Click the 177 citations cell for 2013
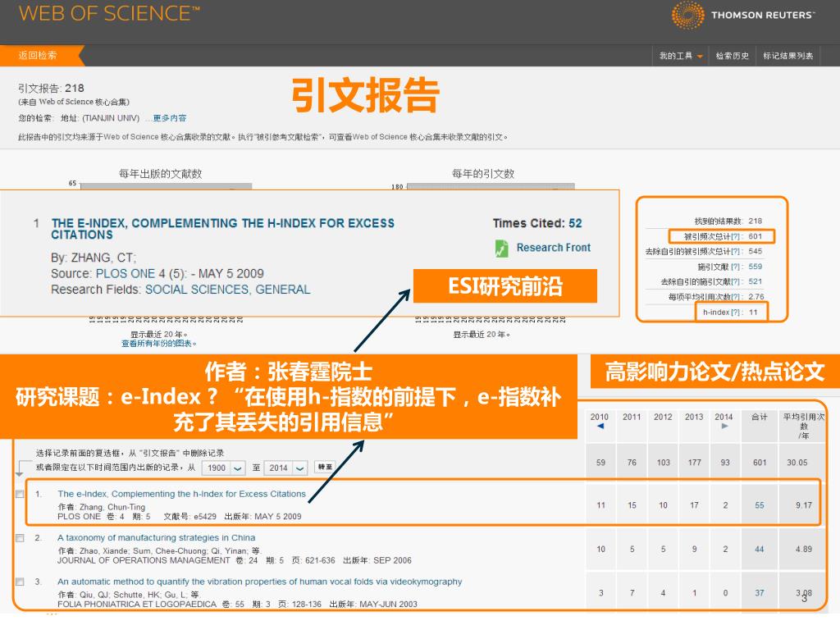Screen dimensions: 840x630 pyautogui.click(x=694, y=463)
